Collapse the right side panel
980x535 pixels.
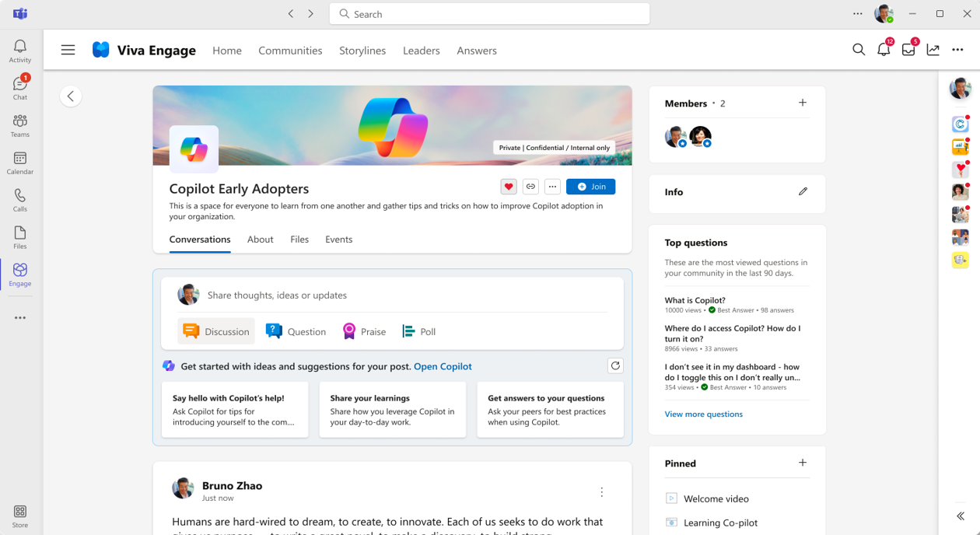tap(960, 516)
